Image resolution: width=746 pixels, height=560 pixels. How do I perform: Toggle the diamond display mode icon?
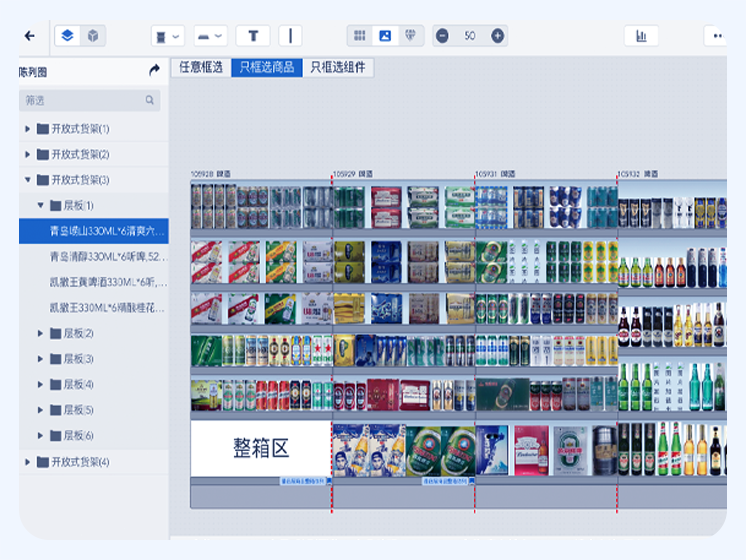[410, 36]
